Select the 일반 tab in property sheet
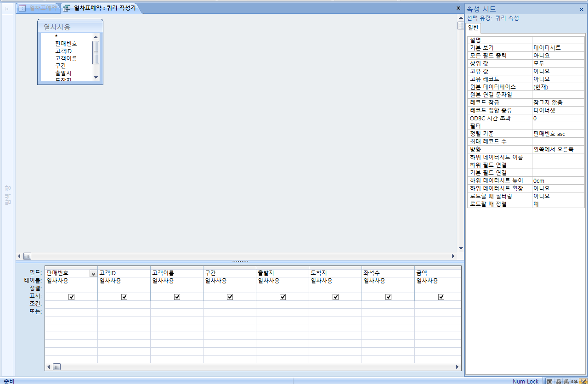Image resolution: width=588 pixels, height=384 pixels. 474,28
